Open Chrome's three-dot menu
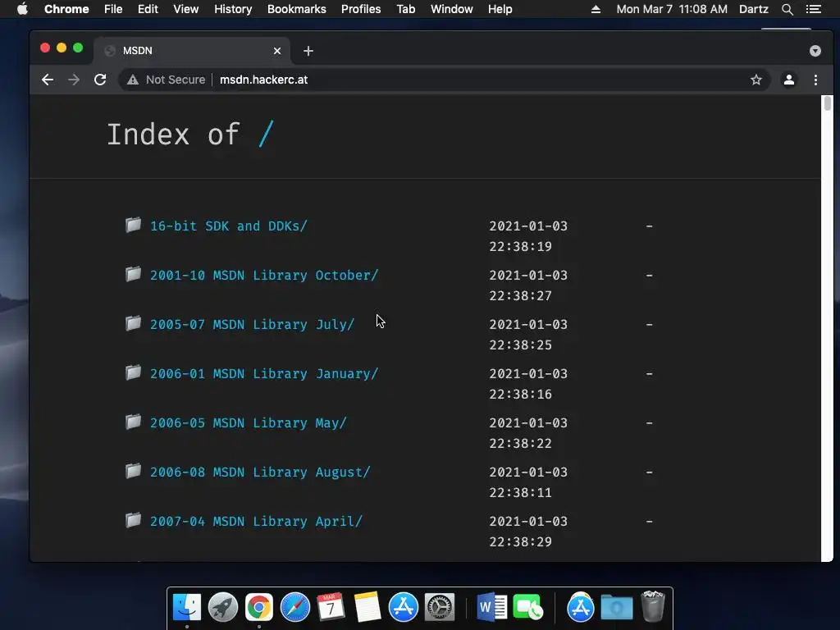840x630 pixels. point(816,80)
